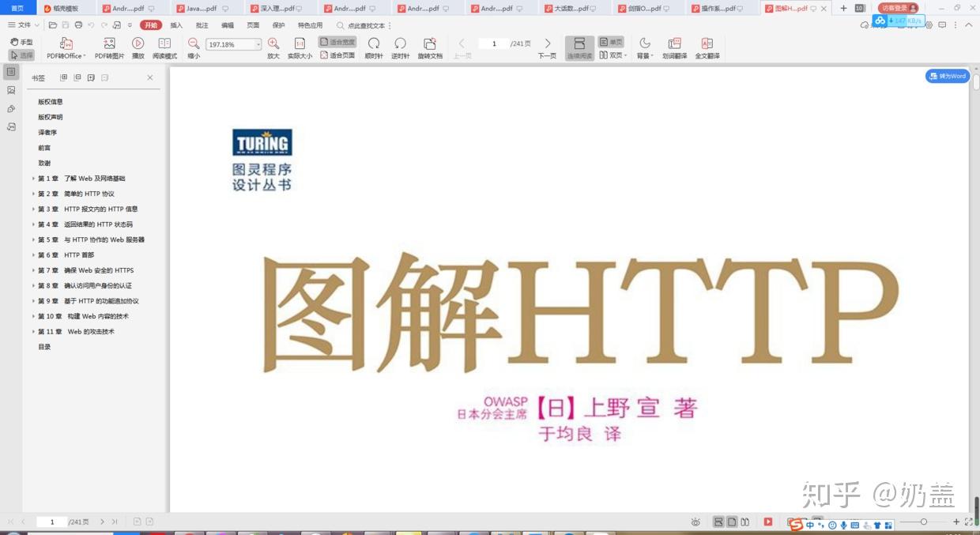Image resolution: width=980 pixels, height=535 pixels.
Task: Go to next page (下一页)
Action: (x=547, y=48)
